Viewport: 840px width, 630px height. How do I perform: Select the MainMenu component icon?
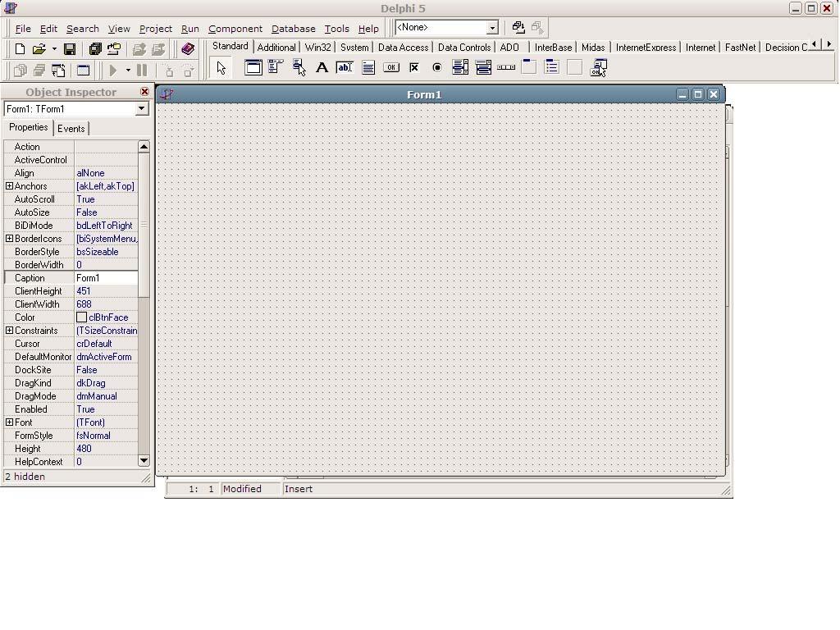(276, 67)
